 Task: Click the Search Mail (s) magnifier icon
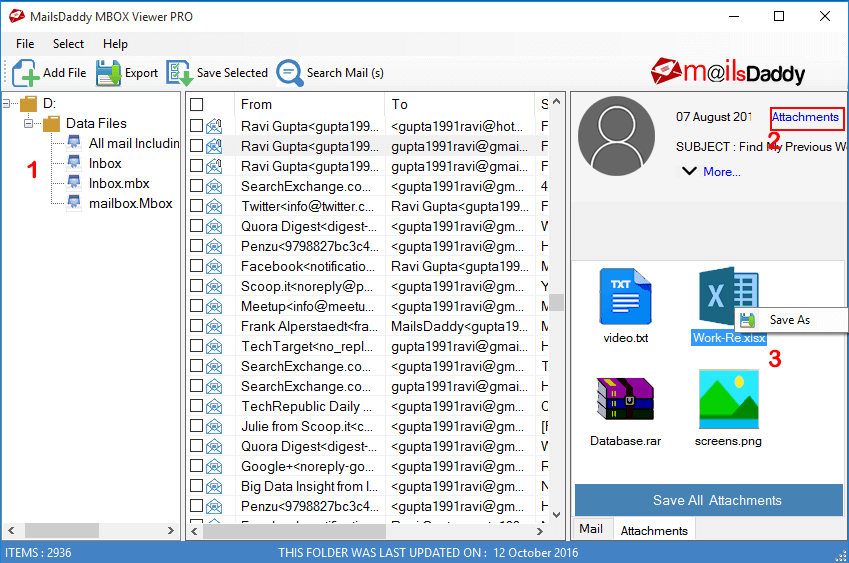tap(290, 73)
